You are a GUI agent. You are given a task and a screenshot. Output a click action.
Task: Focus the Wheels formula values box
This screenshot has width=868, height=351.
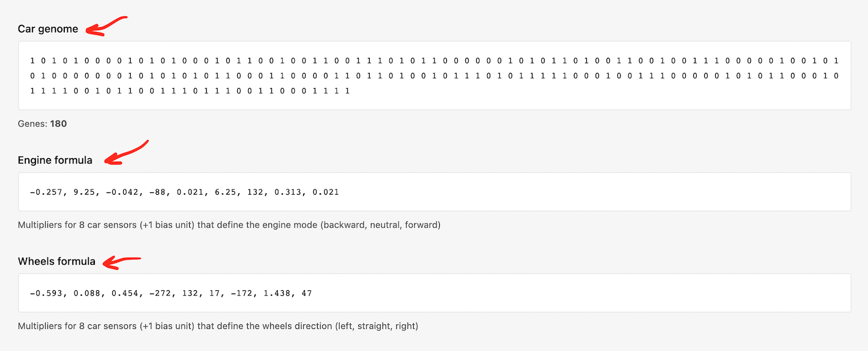pyautogui.click(x=434, y=293)
